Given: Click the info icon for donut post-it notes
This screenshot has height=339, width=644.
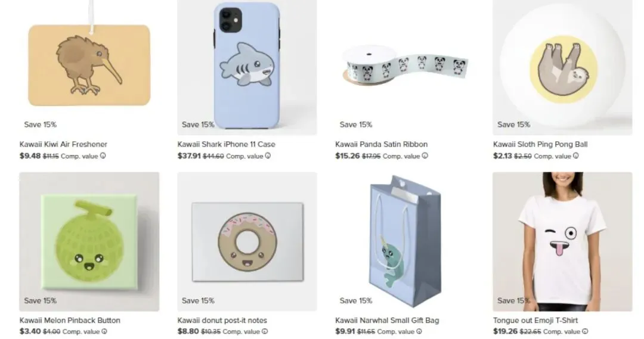Looking at the screenshot, I should click(265, 332).
